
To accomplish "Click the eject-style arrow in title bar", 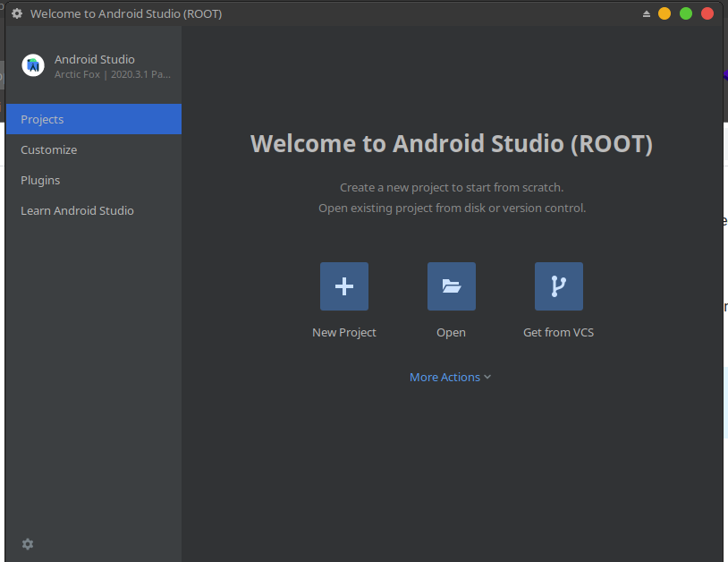I will [x=647, y=14].
